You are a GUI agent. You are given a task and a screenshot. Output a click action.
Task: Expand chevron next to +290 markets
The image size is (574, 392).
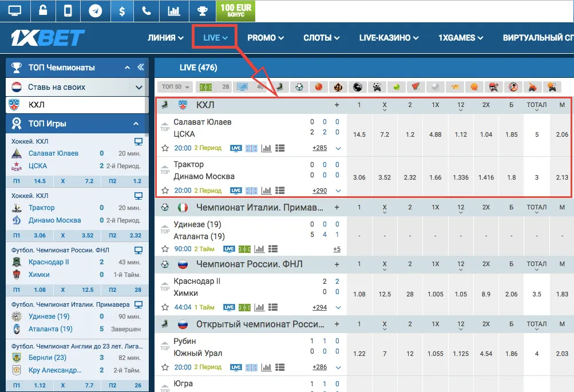click(338, 191)
